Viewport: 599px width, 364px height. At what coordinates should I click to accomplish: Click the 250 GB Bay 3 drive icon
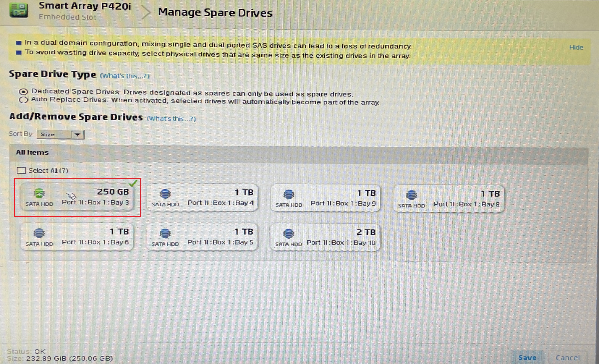click(39, 193)
